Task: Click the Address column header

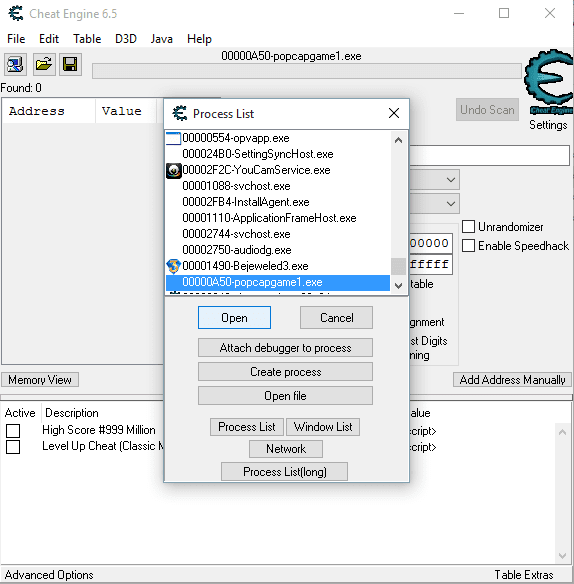Action: [49, 111]
